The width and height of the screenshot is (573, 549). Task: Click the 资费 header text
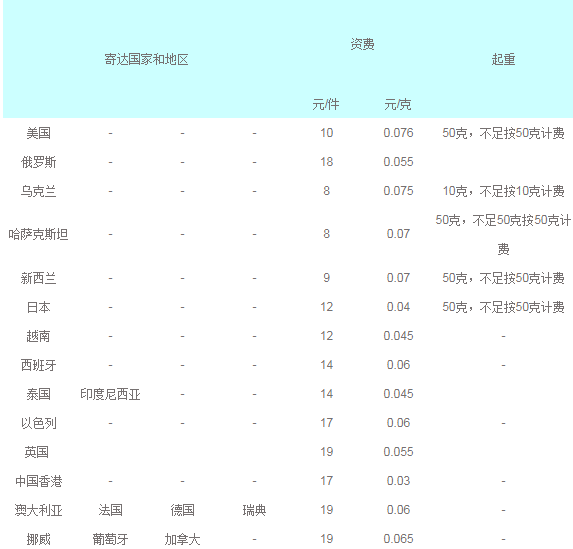pos(362,45)
